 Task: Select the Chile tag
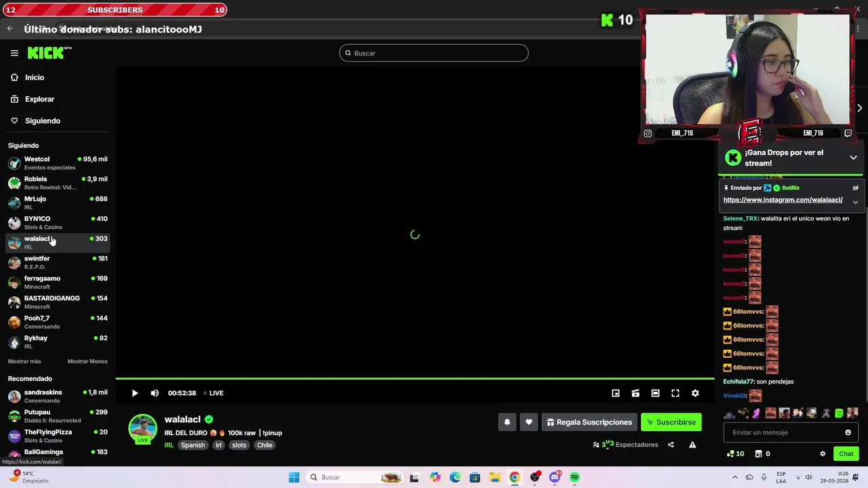pos(264,445)
